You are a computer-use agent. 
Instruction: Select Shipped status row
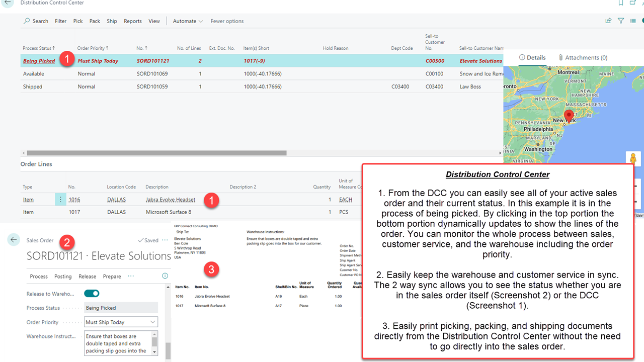[x=262, y=86]
